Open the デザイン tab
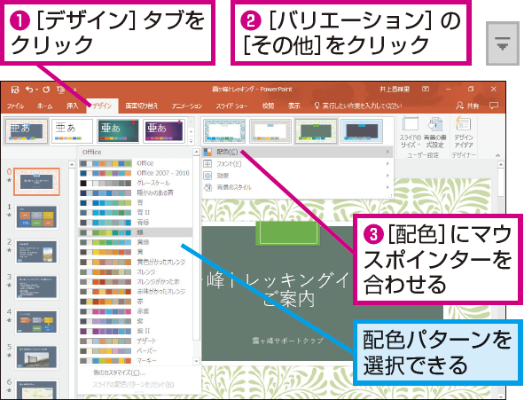Image resolution: width=532 pixels, height=400 pixels. point(103,105)
